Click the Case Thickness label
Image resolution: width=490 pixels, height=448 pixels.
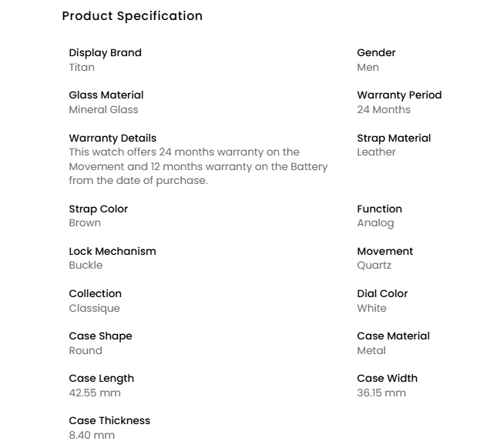pos(109,421)
